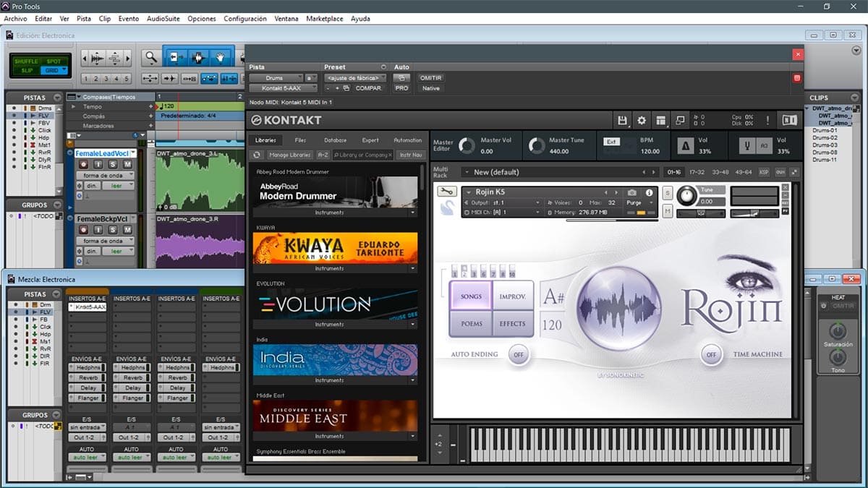Click preset copy settings icon beside COMPAR
Screen dimensions: 868x488
[x=346, y=88]
